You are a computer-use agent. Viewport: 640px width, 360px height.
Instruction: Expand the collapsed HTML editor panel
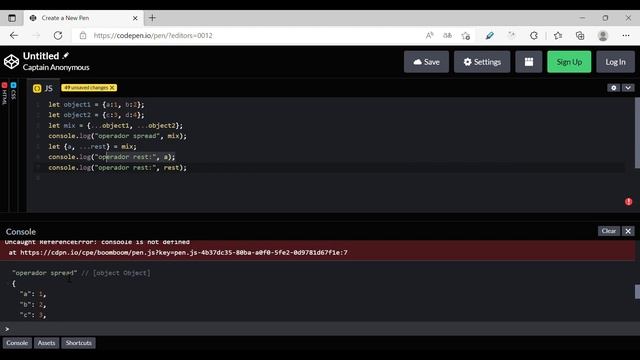[4, 93]
